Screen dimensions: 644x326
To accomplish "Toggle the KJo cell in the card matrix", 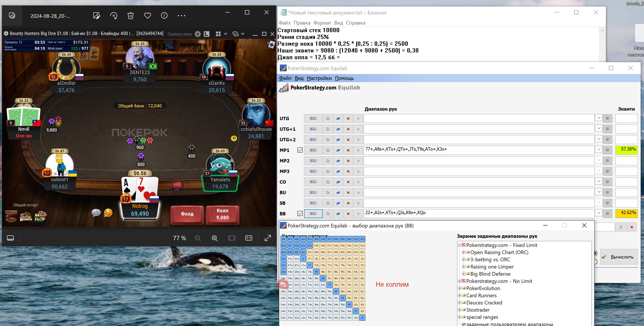I will coord(290,259).
